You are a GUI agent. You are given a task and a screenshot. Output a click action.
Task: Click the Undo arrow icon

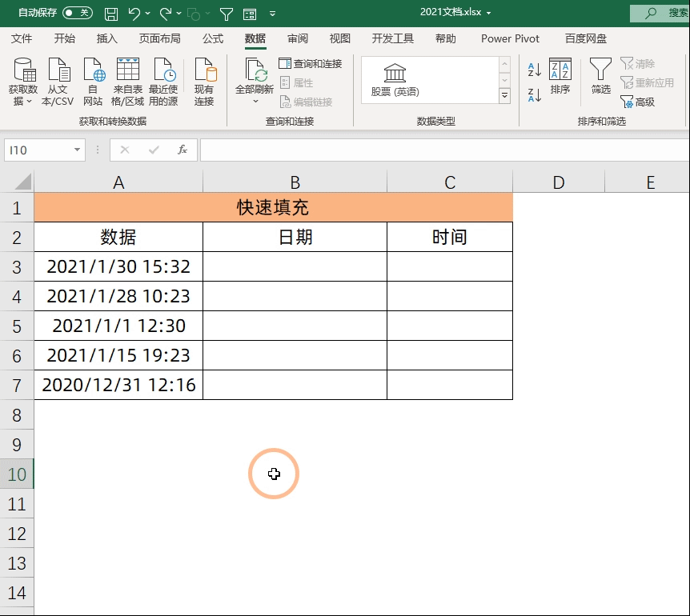pos(134,14)
